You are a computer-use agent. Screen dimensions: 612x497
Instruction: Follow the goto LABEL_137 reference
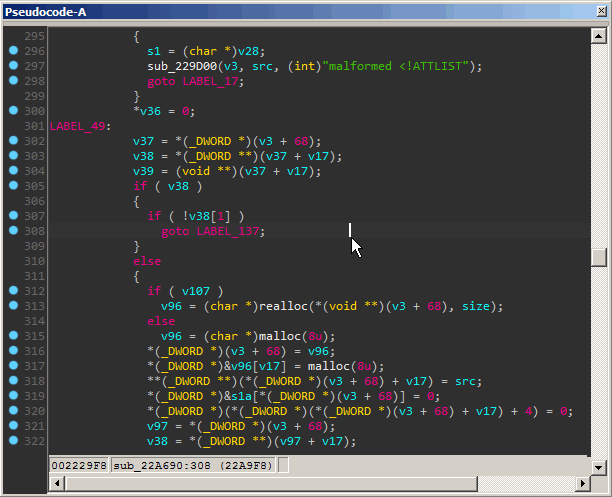pyautogui.click(x=230, y=231)
